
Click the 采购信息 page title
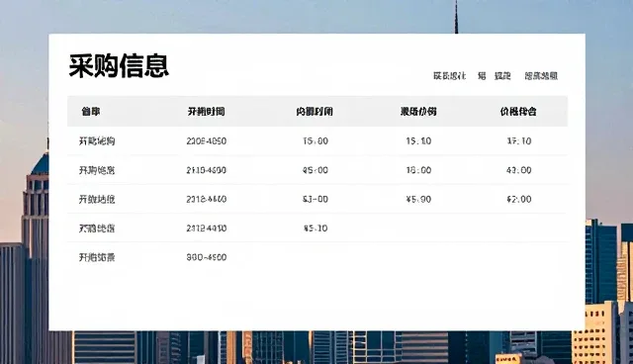(119, 66)
